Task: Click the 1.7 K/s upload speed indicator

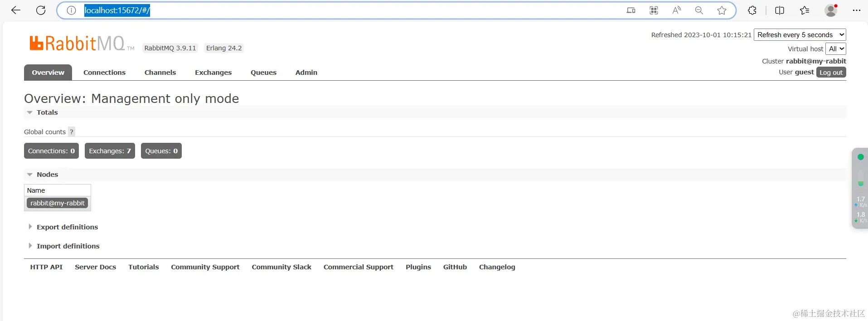Action: pyautogui.click(x=860, y=202)
